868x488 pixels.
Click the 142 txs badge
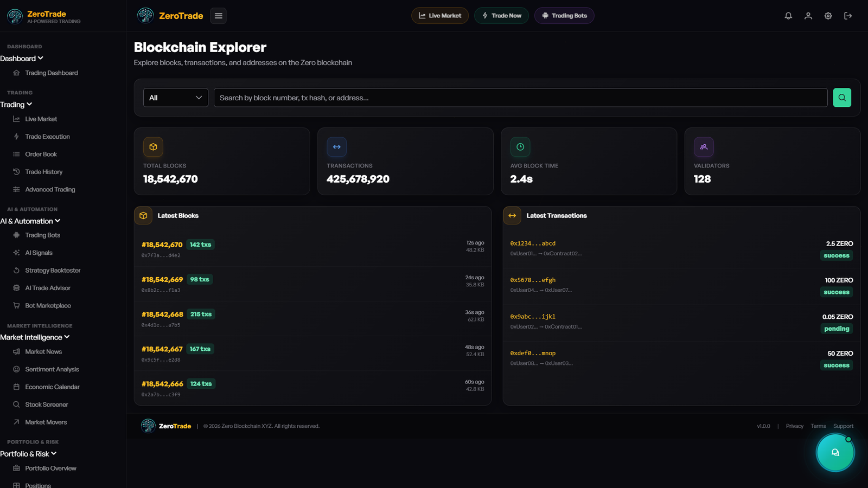[x=200, y=245]
